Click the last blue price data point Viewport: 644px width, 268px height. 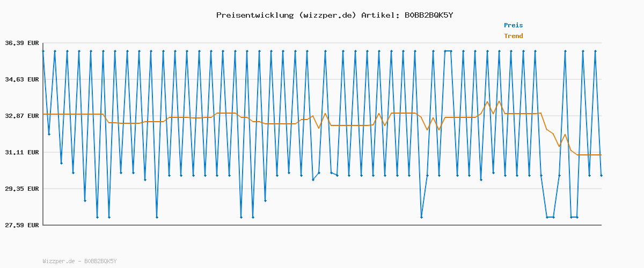[x=601, y=175]
